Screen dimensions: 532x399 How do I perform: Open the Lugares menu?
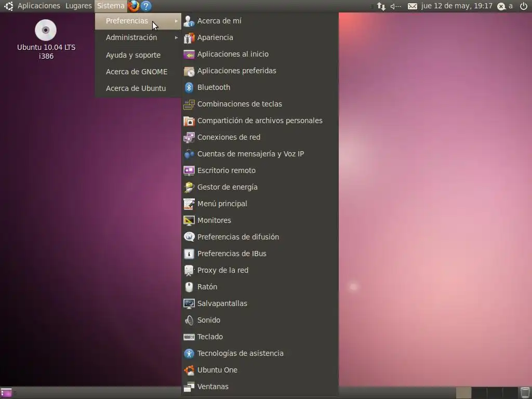point(78,6)
